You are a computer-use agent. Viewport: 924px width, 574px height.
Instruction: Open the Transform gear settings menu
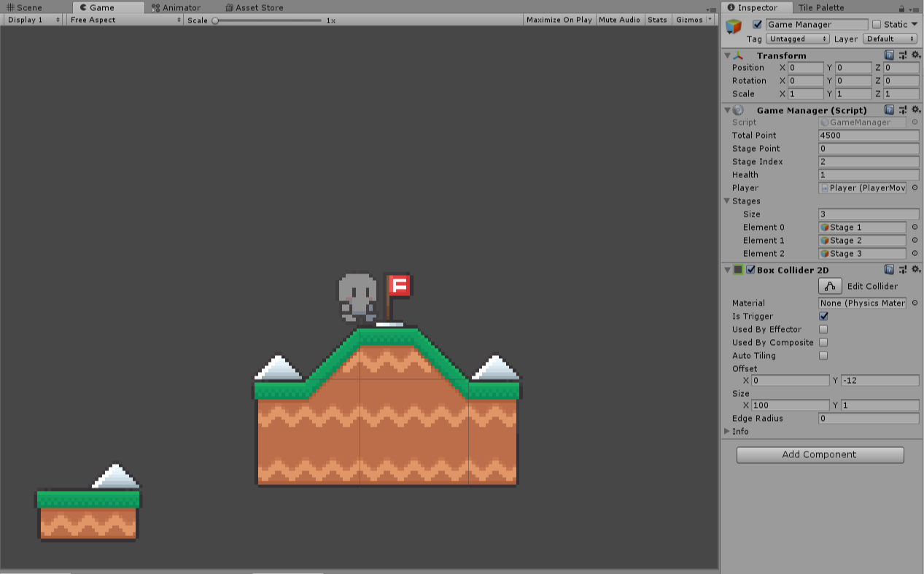tap(915, 55)
